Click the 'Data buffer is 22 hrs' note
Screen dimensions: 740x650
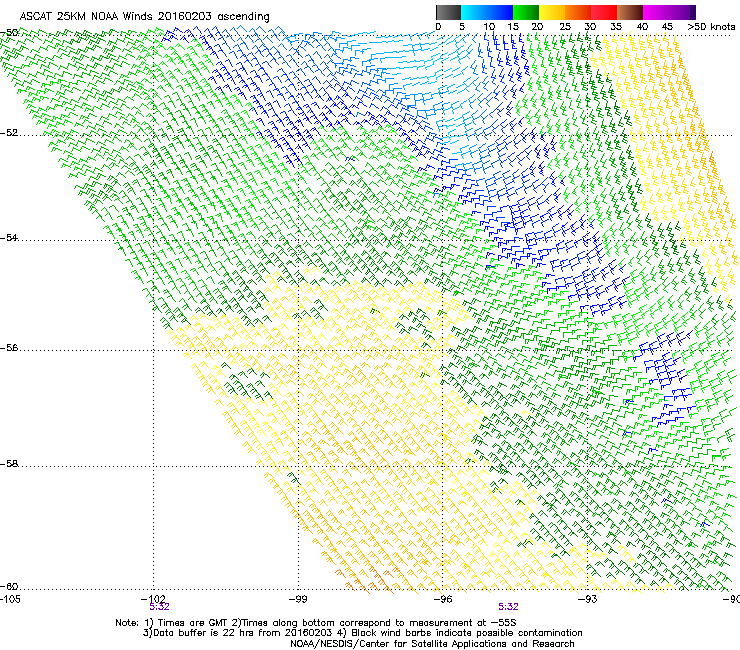tap(362, 633)
